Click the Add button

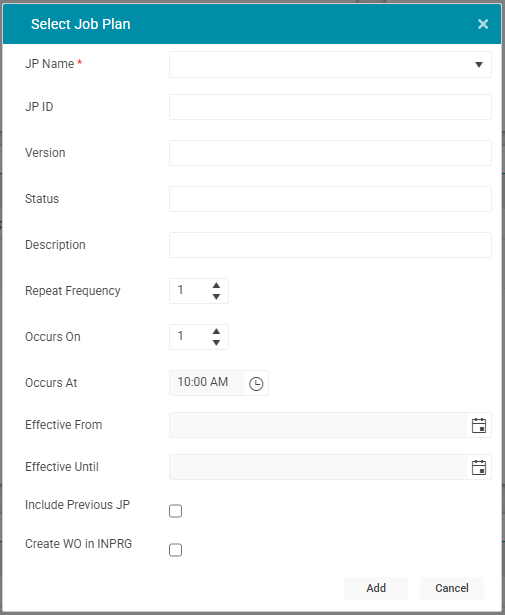pyautogui.click(x=376, y=588)
